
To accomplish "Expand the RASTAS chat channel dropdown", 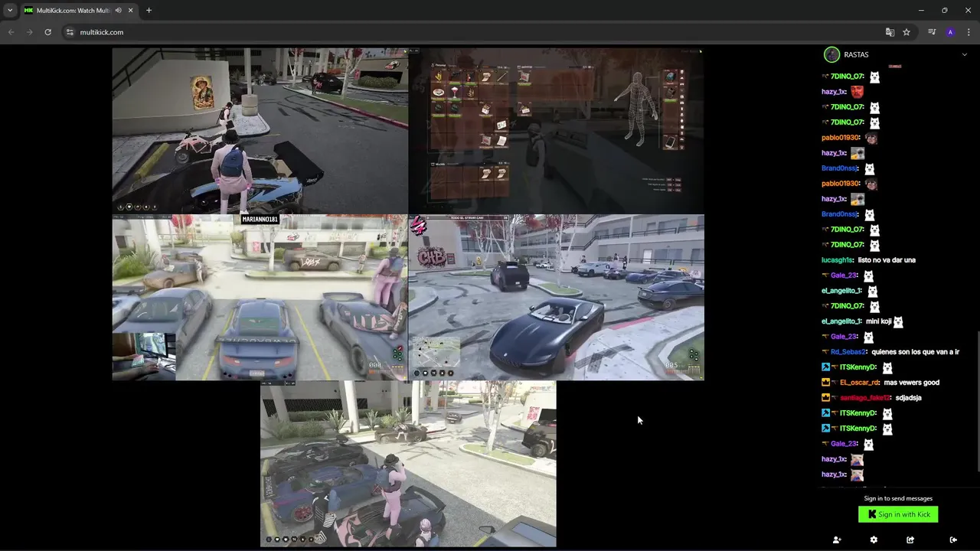I will 964,54.
